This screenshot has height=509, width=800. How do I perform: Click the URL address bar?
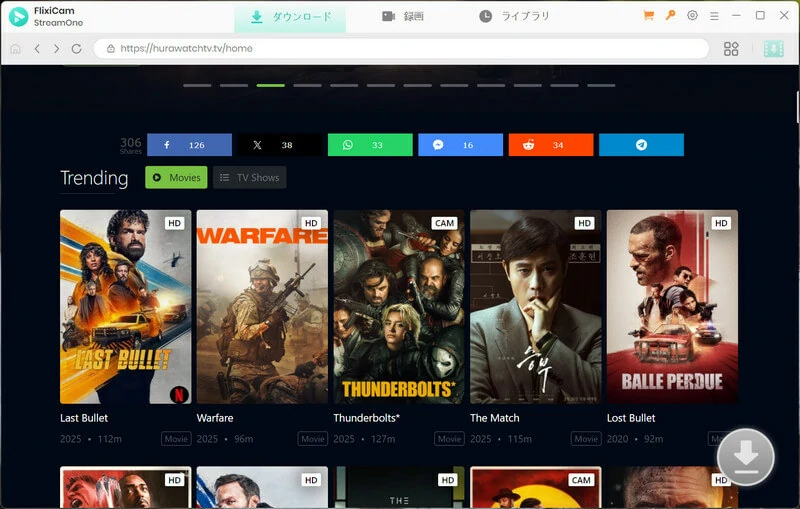tap(400, 49)
